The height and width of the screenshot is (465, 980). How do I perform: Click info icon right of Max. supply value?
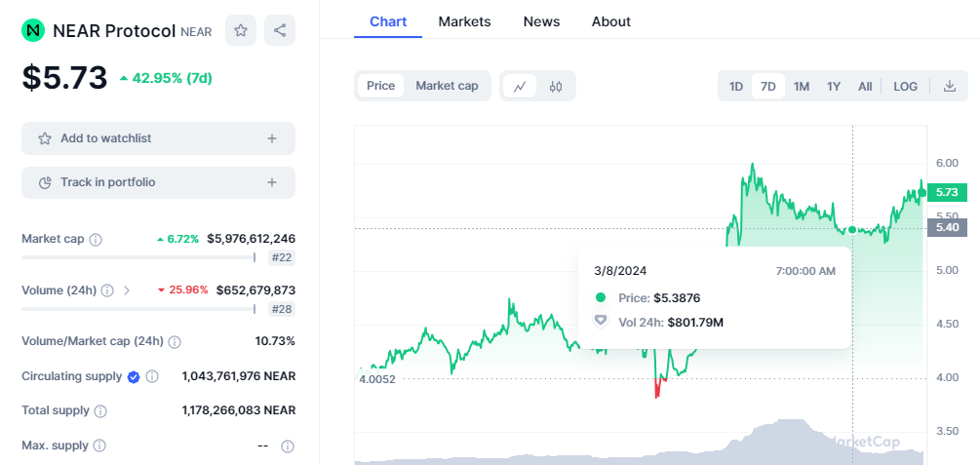click(288, 446)
